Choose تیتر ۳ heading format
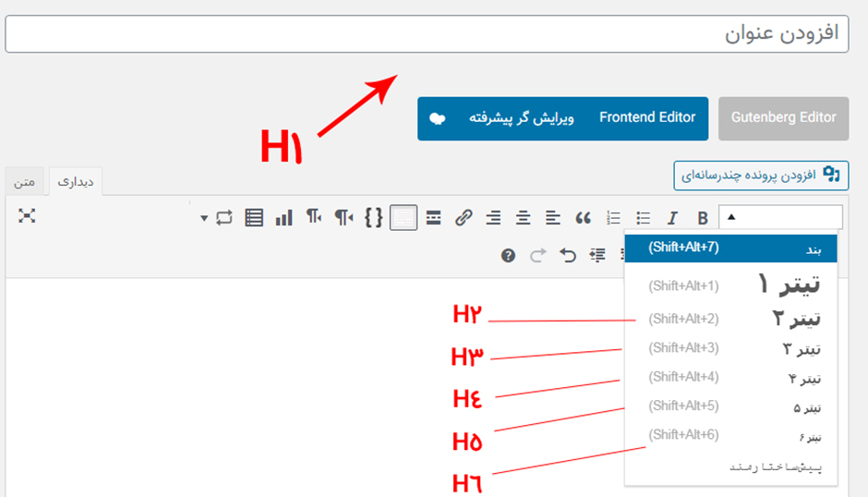 [730, 348]
